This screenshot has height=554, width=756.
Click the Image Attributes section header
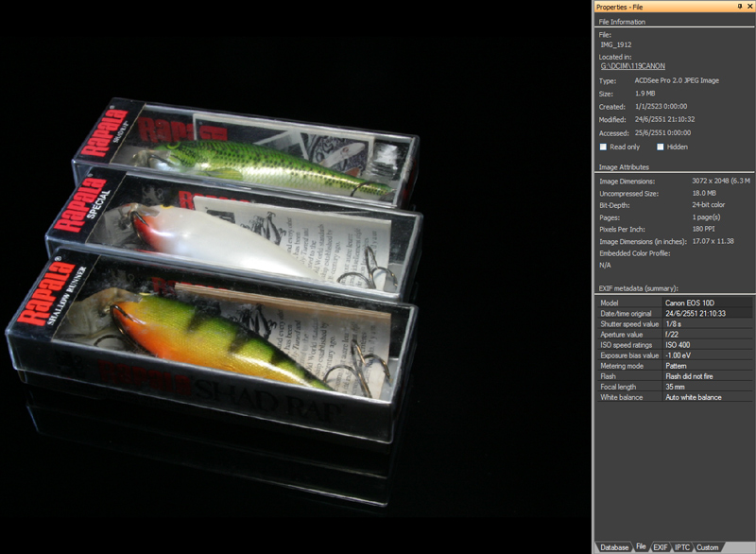pos(624,166)
